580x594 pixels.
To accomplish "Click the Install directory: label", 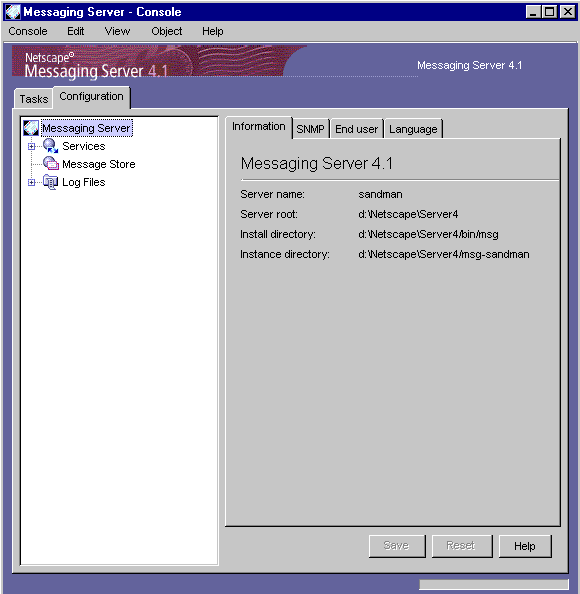I will pos(278,234).
